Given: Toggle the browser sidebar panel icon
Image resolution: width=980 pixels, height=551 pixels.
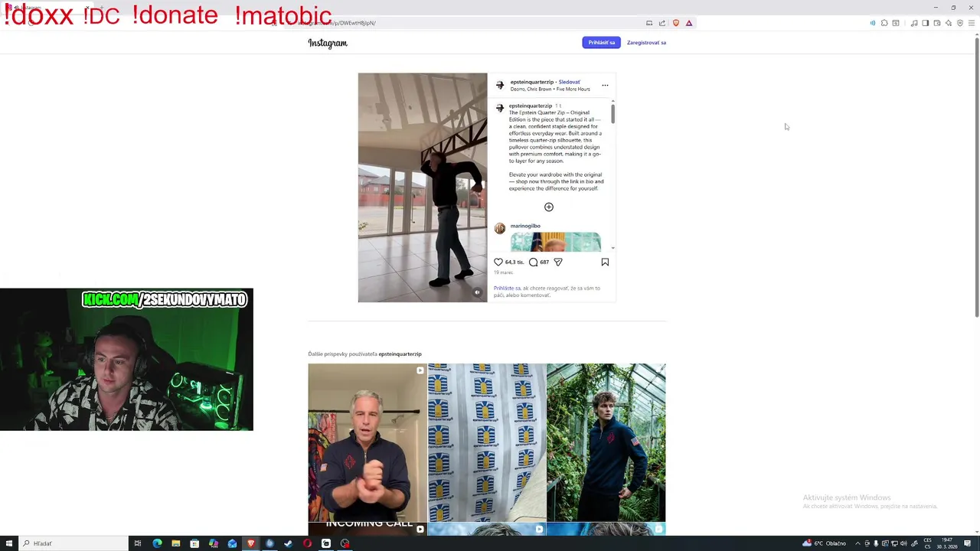Looking at the screenshot, I should [x=926, y=23].
